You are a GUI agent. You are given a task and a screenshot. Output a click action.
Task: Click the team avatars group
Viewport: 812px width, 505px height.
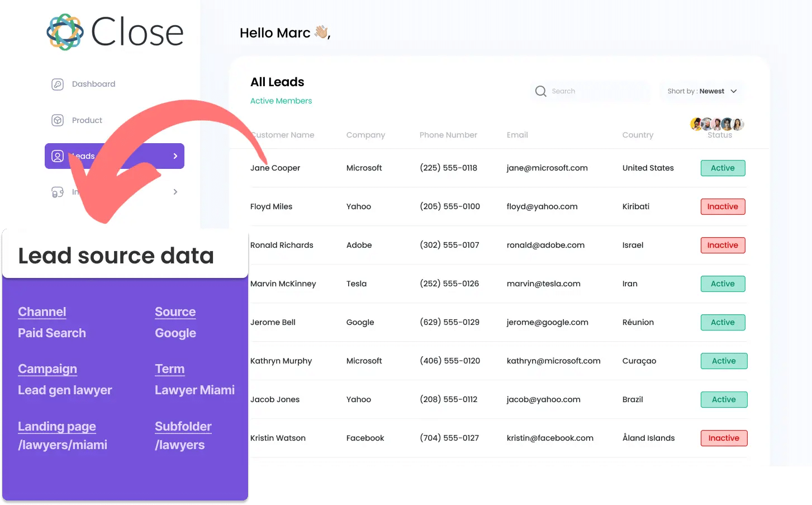pyautogui.click(x=717, y=124)
